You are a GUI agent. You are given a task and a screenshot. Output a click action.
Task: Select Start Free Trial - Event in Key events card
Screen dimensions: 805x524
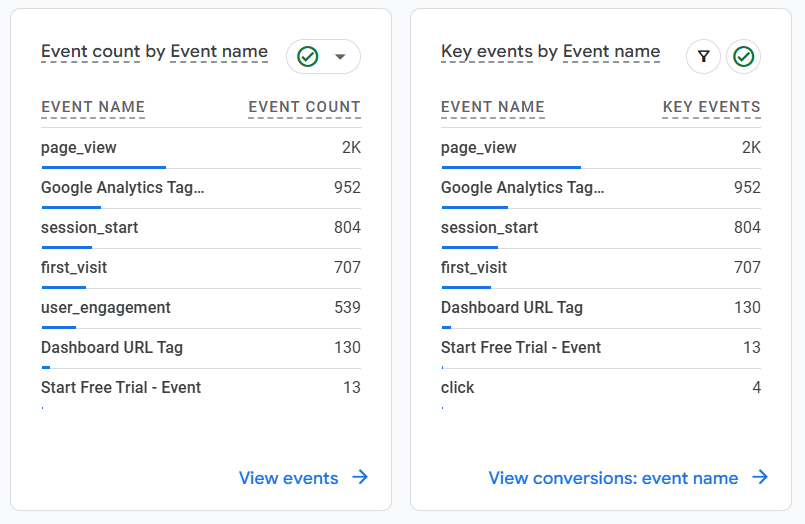pos(601,348)
